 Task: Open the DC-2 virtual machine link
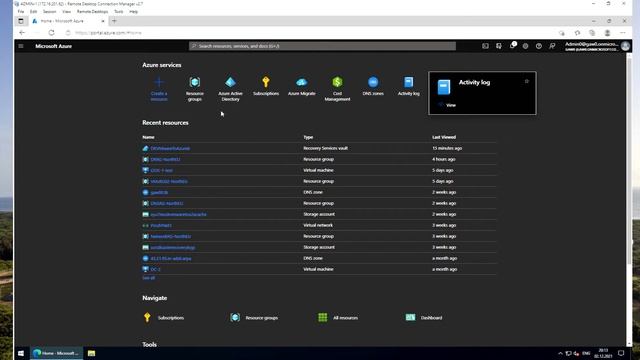pyautogui.click(x=155, y=269)
